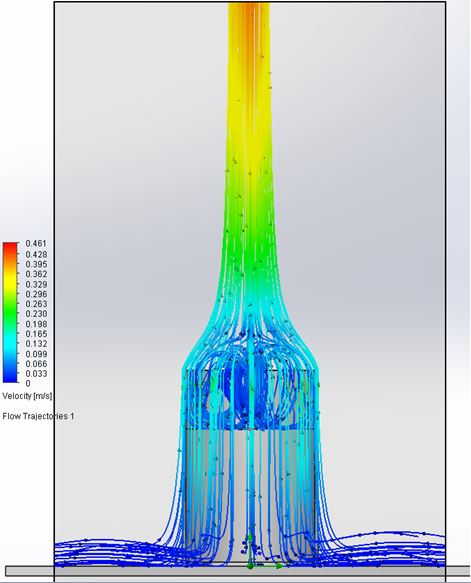Select the Flow Trajectories 1 label
471x583 pixels.
(x=38, y=416)
